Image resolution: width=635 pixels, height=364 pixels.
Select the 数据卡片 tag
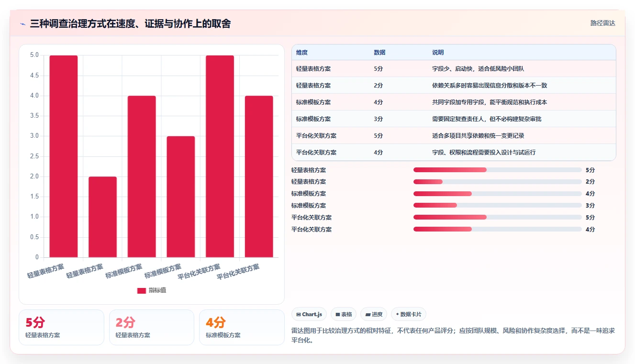click(409, 314)
